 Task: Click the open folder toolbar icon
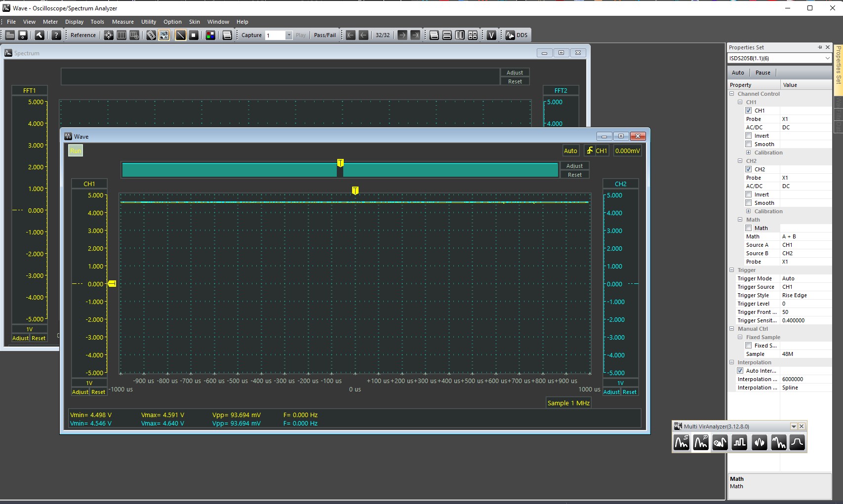(x=10, y=35)
